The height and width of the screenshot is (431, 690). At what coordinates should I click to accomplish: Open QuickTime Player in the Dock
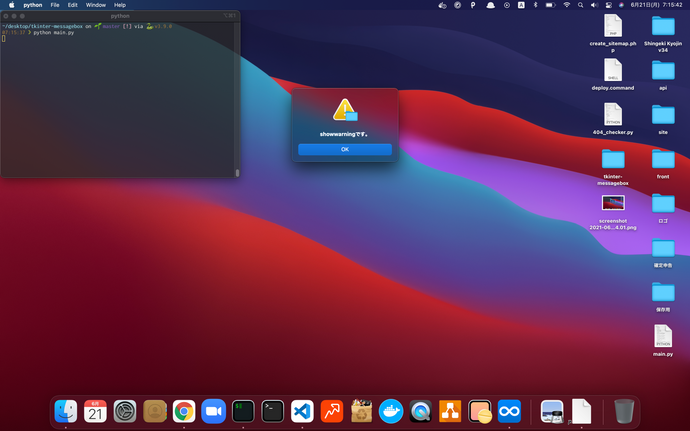(420, 411)
